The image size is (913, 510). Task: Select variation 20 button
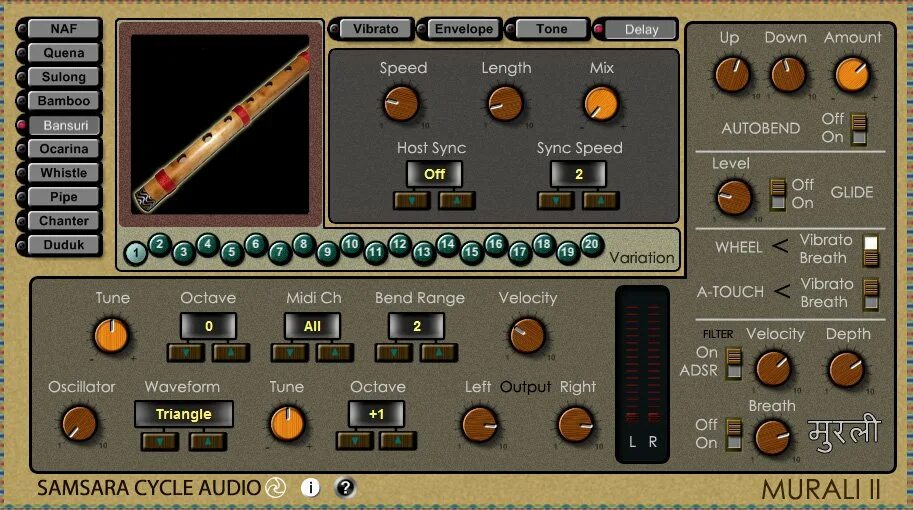[x=591, y=244]
